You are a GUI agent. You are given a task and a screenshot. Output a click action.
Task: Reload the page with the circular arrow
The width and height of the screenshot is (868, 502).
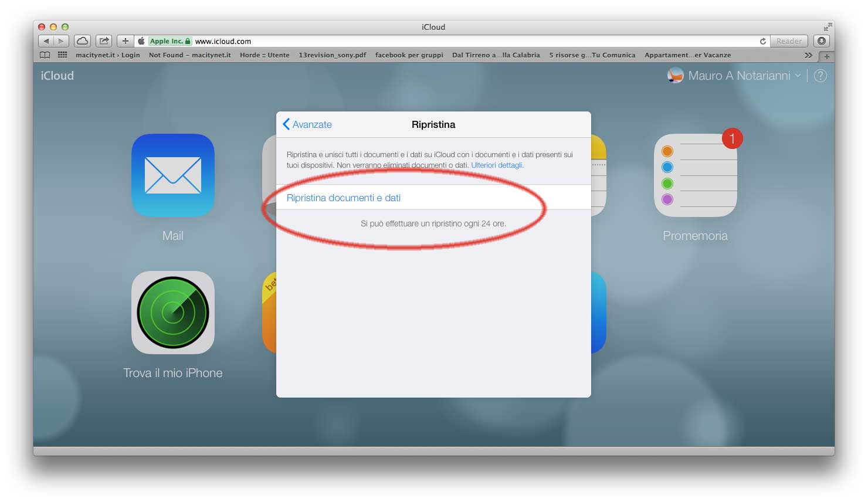click(x=762, y=41)
